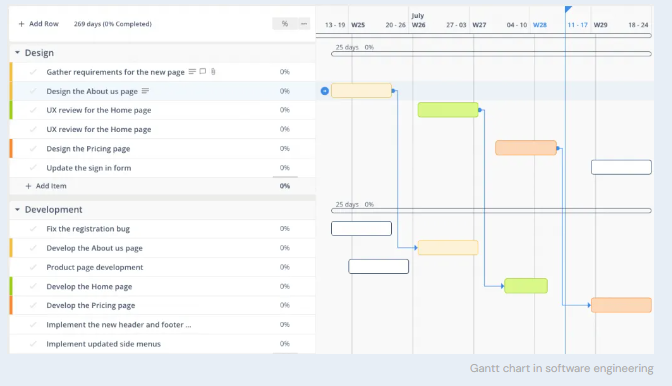Click the July month label
Screen dimensions: 672x386
click(417, 15)
